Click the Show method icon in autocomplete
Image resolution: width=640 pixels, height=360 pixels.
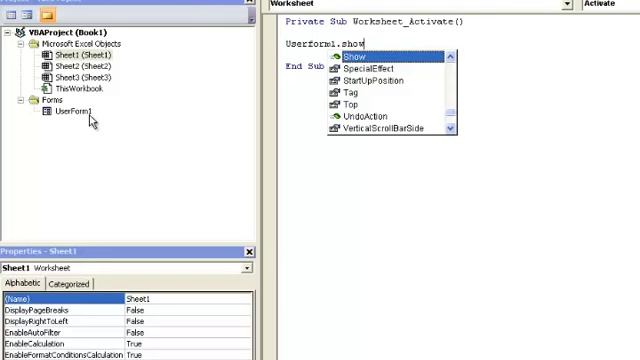coord(335,57)
